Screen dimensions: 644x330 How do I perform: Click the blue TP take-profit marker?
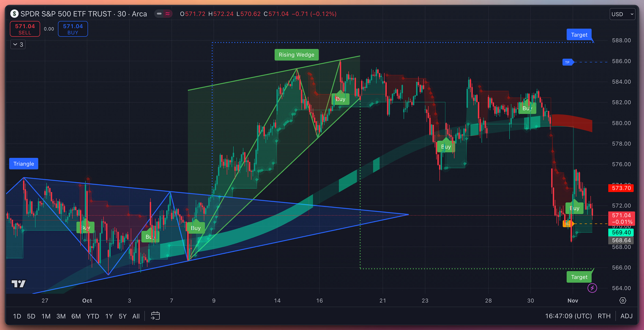(x=568, y=62)
